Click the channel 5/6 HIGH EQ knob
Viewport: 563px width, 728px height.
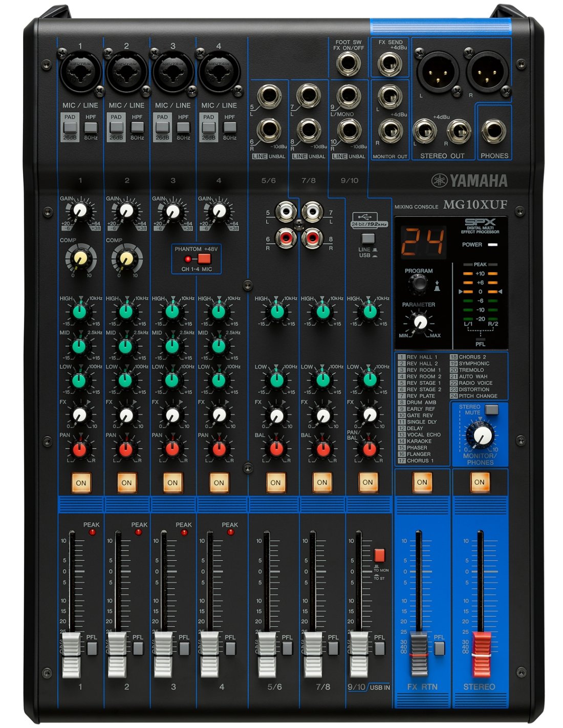(276, 311)
